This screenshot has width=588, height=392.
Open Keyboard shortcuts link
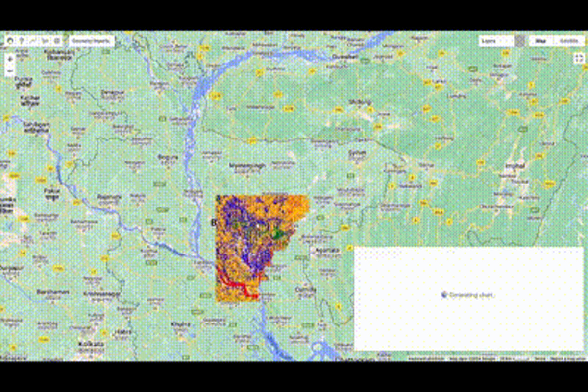425,359
